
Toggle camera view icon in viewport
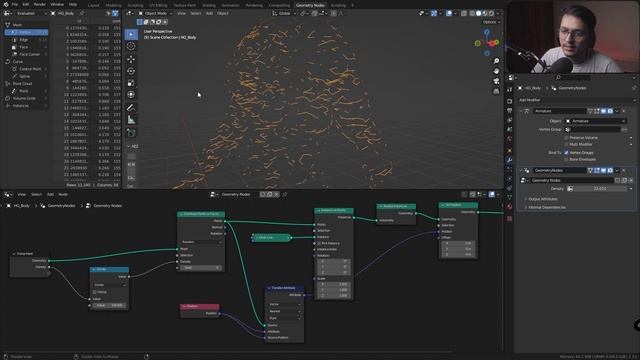point(496,81)
